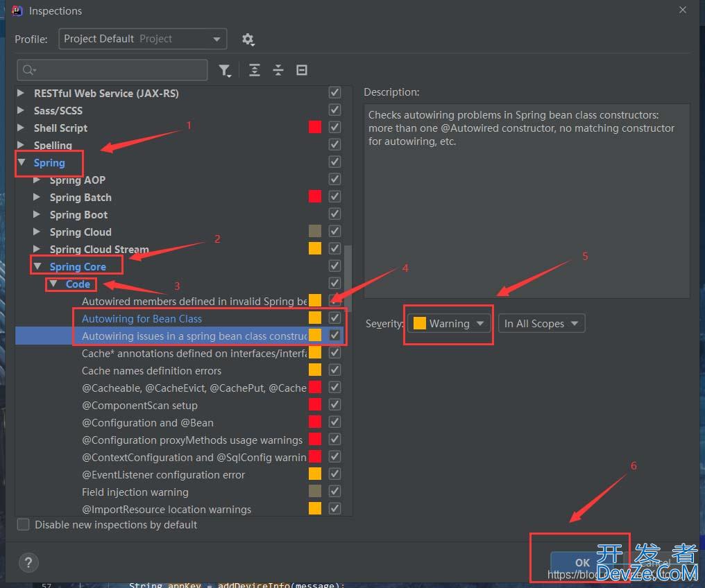Toggle Field injection warning checkbox
This screenshot has width=705, height=588.
[334, 491]
